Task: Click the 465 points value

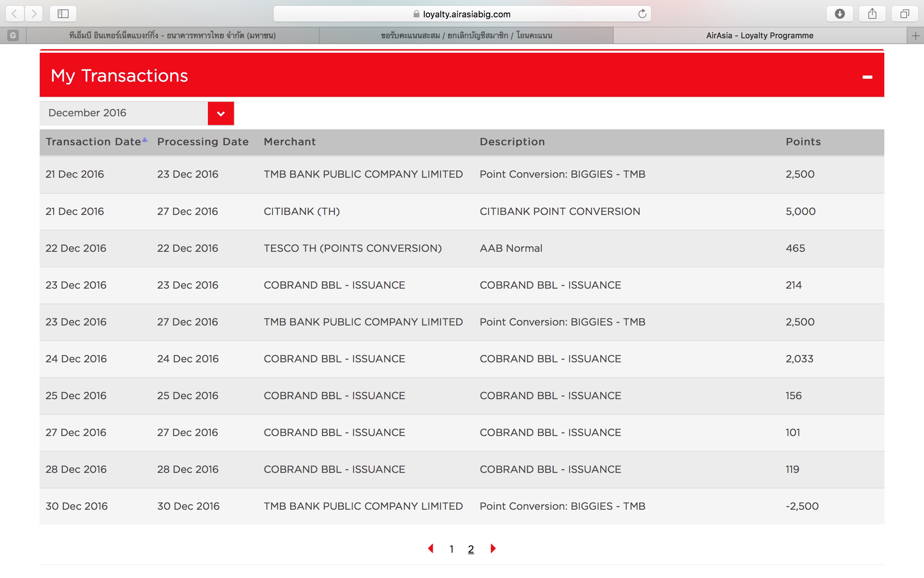Action: coord(796,248)
